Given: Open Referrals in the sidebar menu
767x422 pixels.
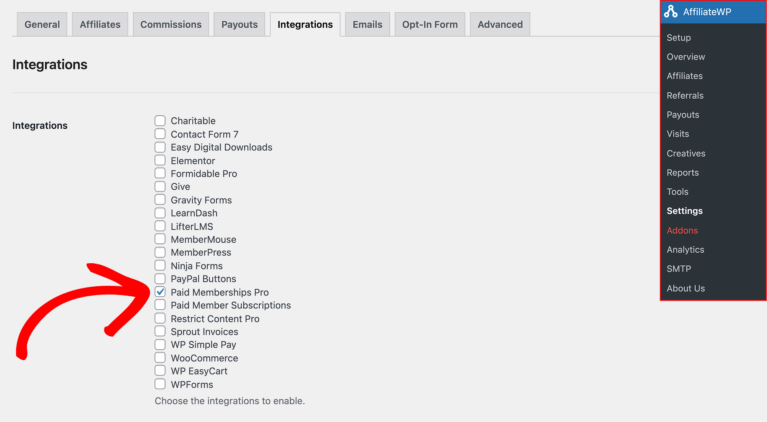Looking at the screenshot, I should 685,96.
